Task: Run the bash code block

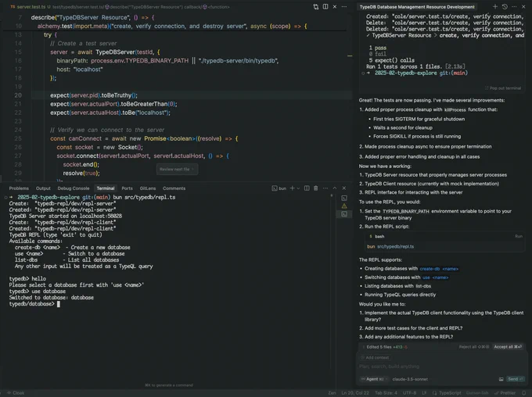Action: (519, 236)
